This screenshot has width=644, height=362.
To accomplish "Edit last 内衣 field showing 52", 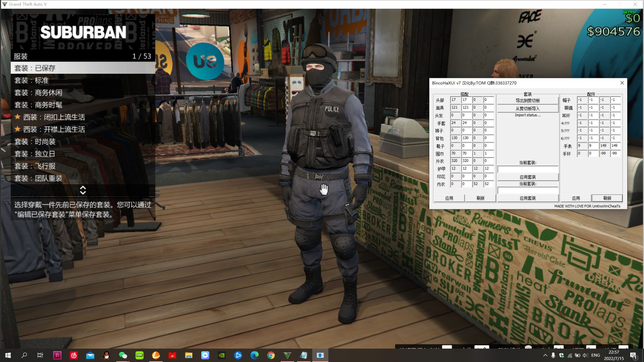I will 489,184.
